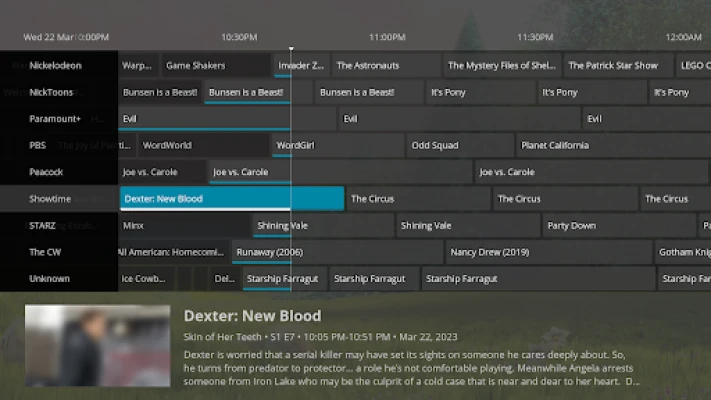This screenshot has width=711, height=400.
Task: Select the NickToons channel
Action: tap(52, 92)
